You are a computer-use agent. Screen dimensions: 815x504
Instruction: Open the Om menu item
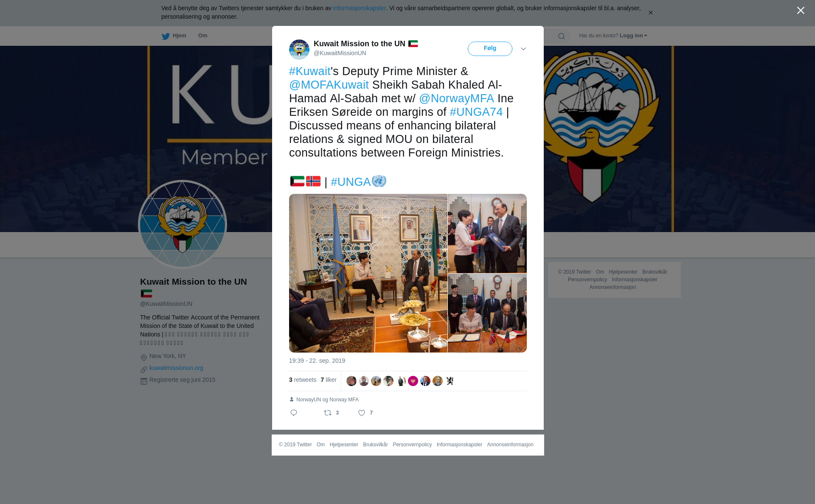202,36
